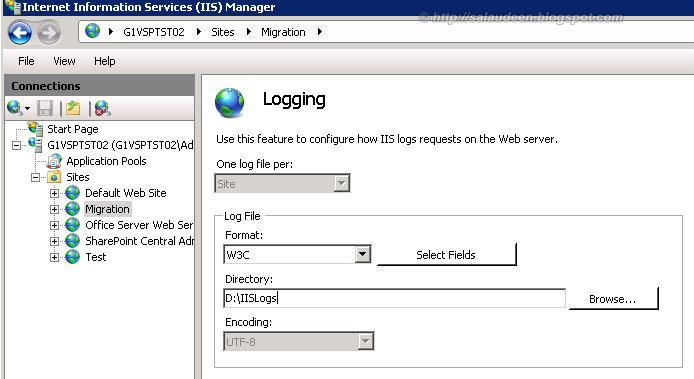Select Default Web Site in tree
This screenshot has width=694, height=379.
tap(126, 193)
